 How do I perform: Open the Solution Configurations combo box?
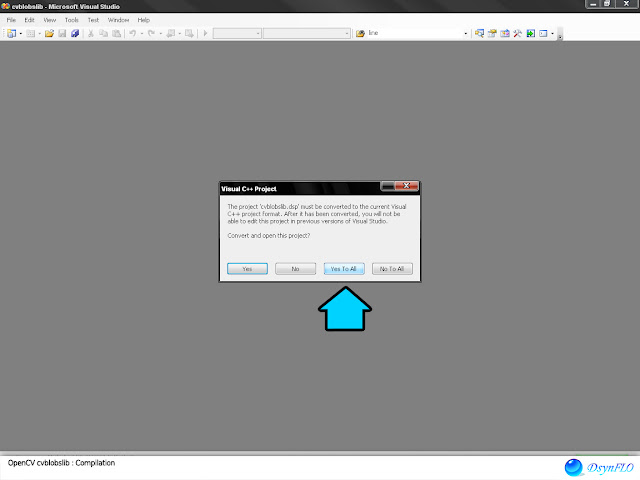[237, 33]
